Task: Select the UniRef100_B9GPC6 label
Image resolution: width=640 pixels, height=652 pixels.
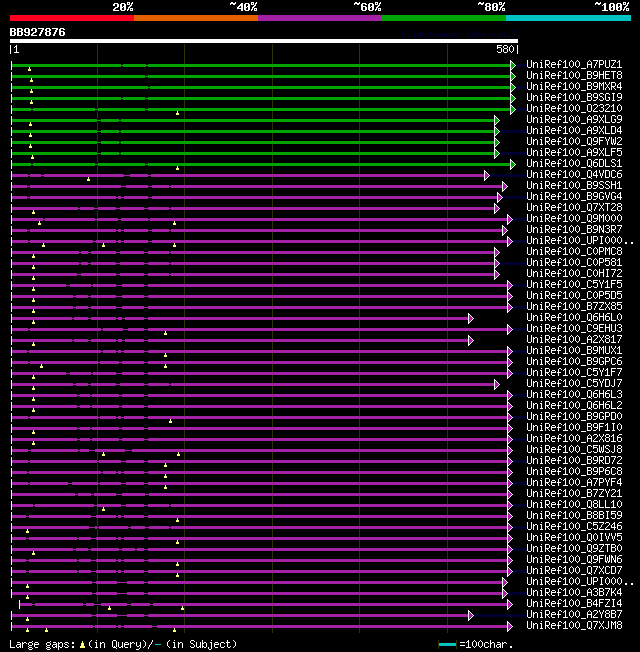Action: coord(574,361)
